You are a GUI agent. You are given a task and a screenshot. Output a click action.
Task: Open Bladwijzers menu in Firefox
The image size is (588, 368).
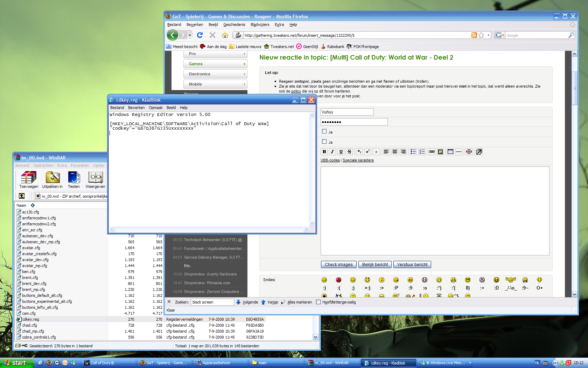[260, 25]
